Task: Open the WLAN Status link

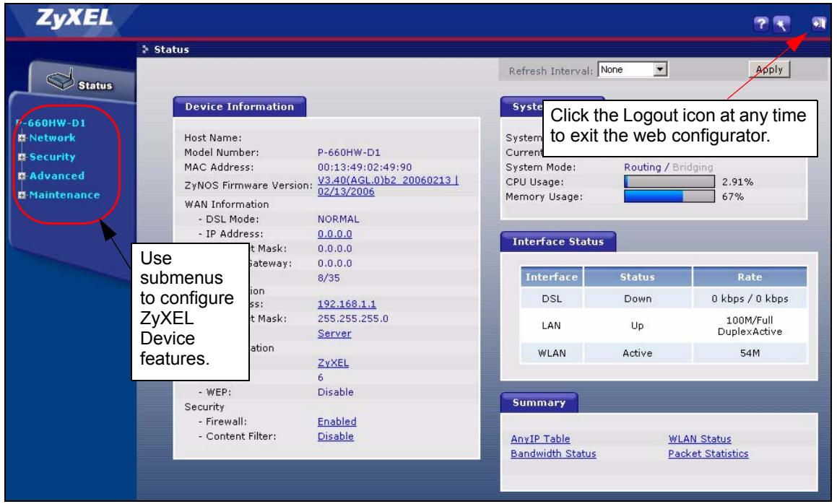Action: pyautogui.click(x=700, y=439)
